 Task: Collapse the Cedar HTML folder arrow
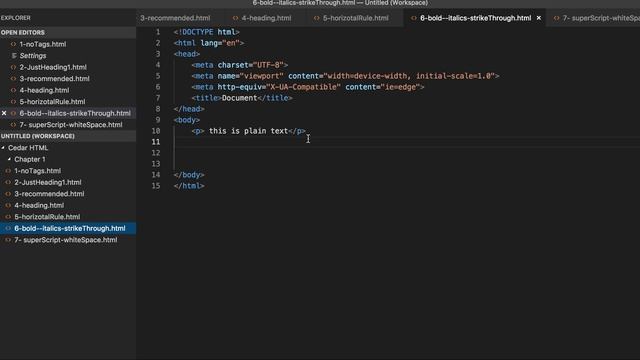click(x=3, y=148)
